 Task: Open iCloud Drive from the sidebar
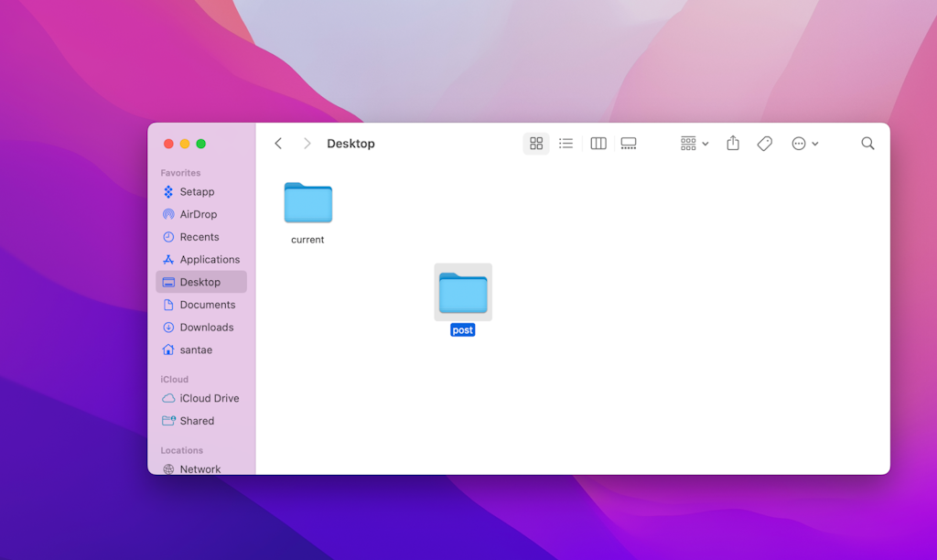click(207, 398)
